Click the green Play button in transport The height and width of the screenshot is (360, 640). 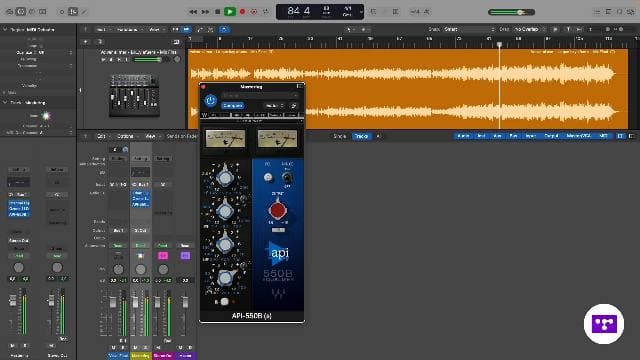pyautogui.click(x=230, y=12)
